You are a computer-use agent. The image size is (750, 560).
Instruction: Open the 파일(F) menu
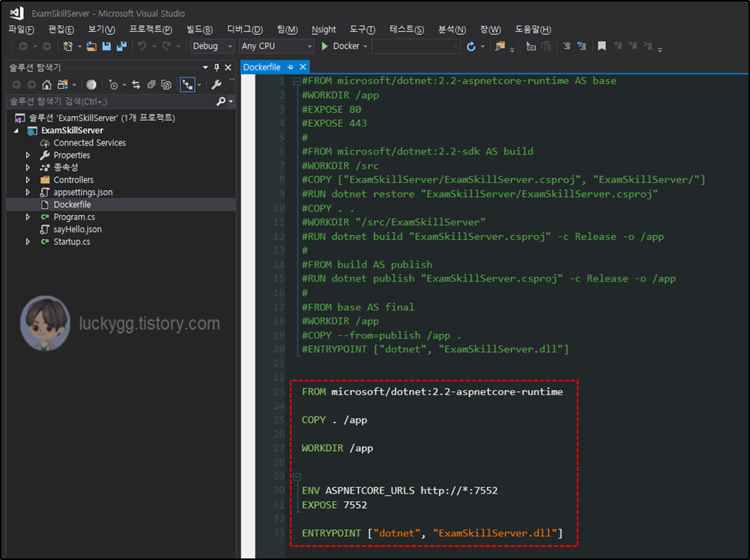click(21, 29)
